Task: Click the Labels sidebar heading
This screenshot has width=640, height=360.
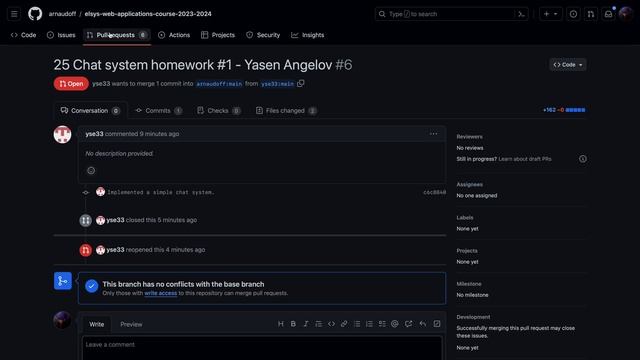Action: tap(465, 218)
